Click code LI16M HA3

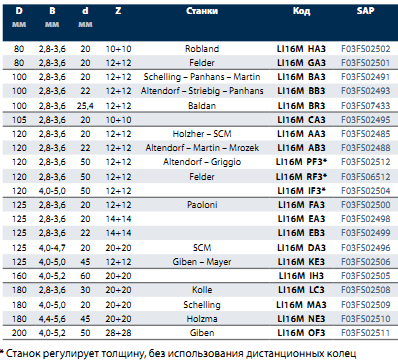click(301, 49)
